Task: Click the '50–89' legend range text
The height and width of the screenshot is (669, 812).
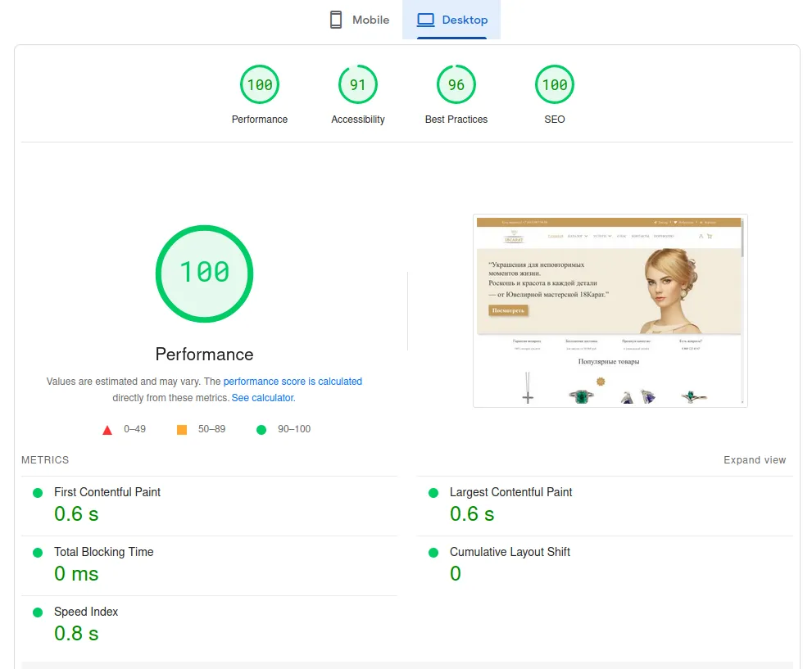Action: point(211,429)
